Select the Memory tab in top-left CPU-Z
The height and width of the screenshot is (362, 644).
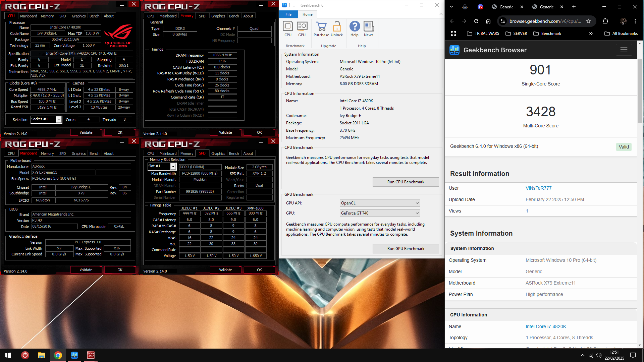[x=47, y=16]
